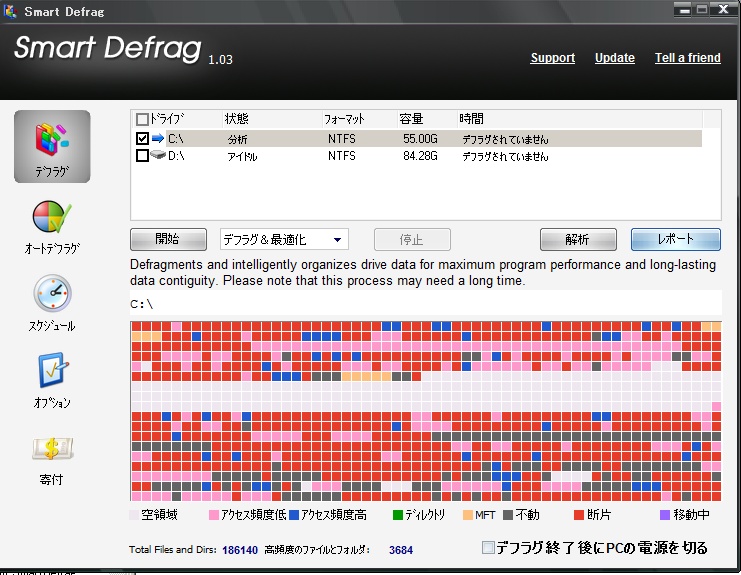Open the Support link
The image size is (741, 575).
[552, 58]
